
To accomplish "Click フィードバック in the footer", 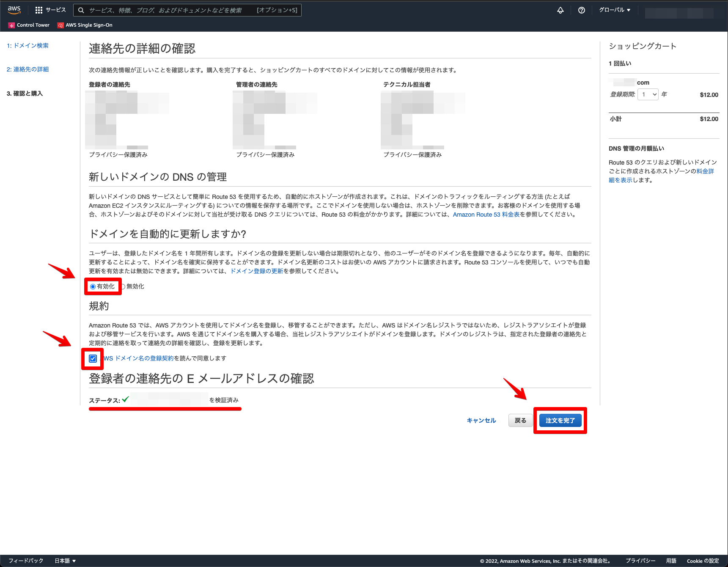I will click(26, 561).
